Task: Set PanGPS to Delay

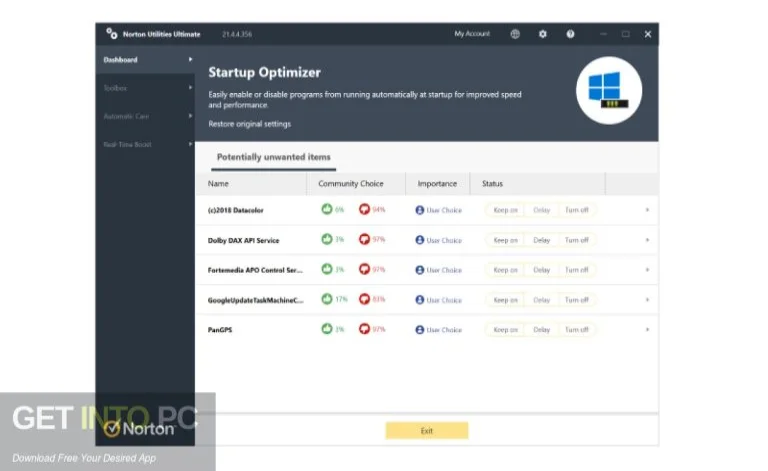Action: 541,330
